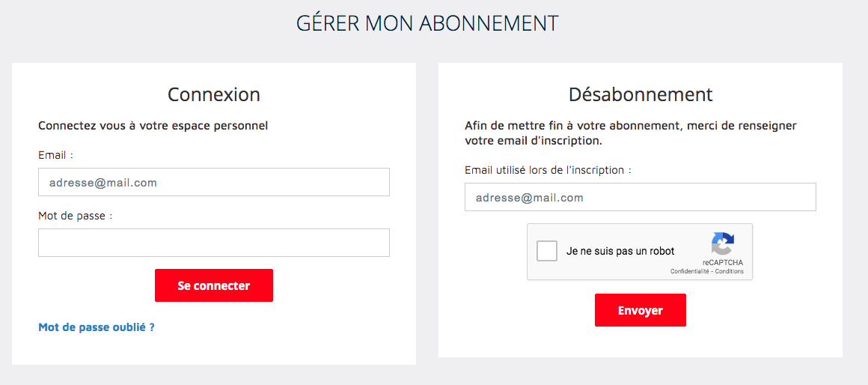This screenshot has height=385, width=868.
Task: Click the "Connexion" panel heading
Action: pos(214,94)
